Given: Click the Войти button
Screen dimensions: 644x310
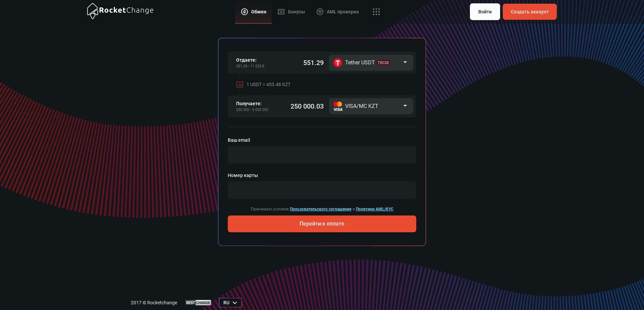Looking at the screenshot, I should click(484, 11).
